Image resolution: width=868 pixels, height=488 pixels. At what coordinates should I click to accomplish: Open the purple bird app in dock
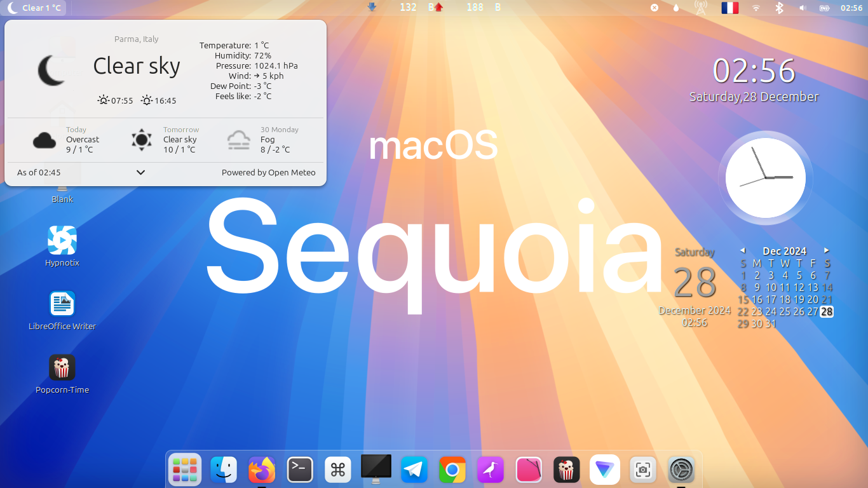coord(491,470)
